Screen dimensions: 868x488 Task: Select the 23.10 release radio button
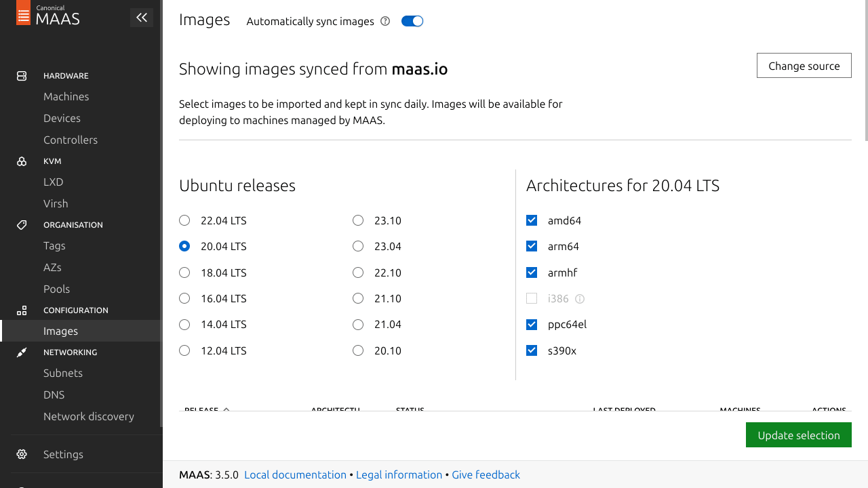(x=358, y=220)
